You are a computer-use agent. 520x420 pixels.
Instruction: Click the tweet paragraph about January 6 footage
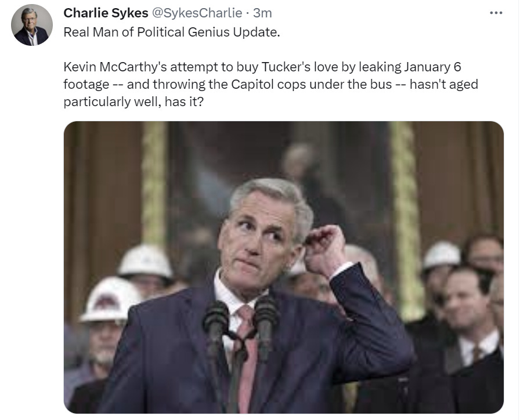pos(270,84)
